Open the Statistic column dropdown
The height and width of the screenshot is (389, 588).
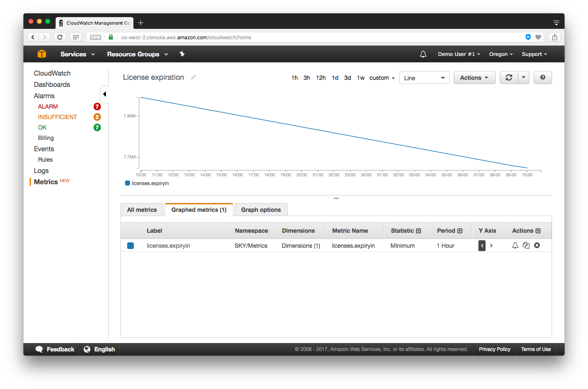pyautogui.click(x=419, y=231)
